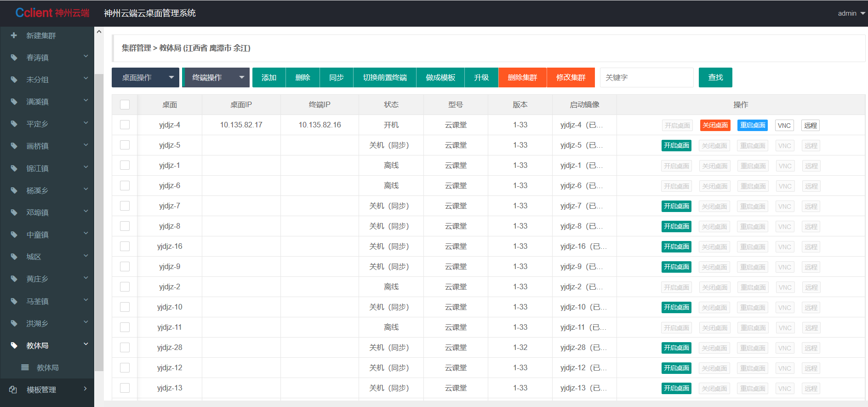Click the tag icon next to 马荃镇
868x407 pixels.
14,301
